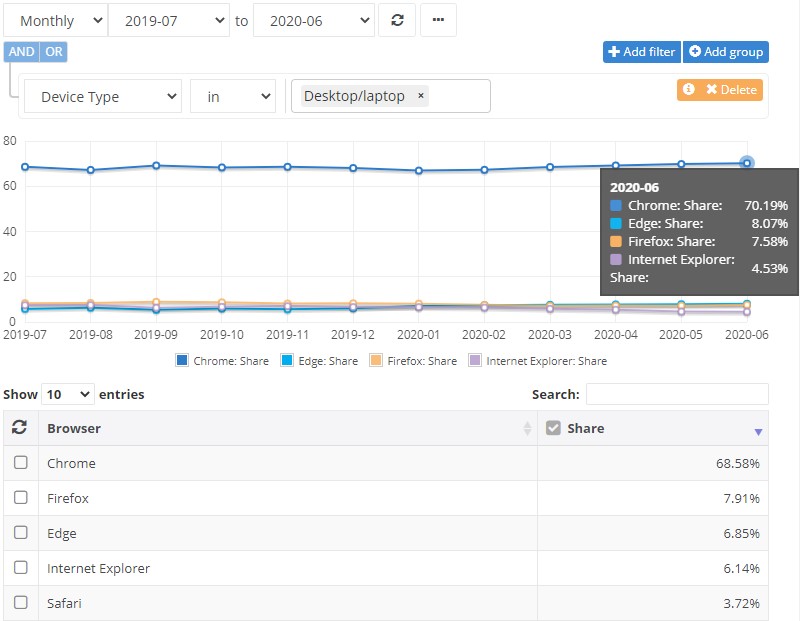Open the three-dots more options button
Viewport: 800px width, 621px height.
click(438, 20)
